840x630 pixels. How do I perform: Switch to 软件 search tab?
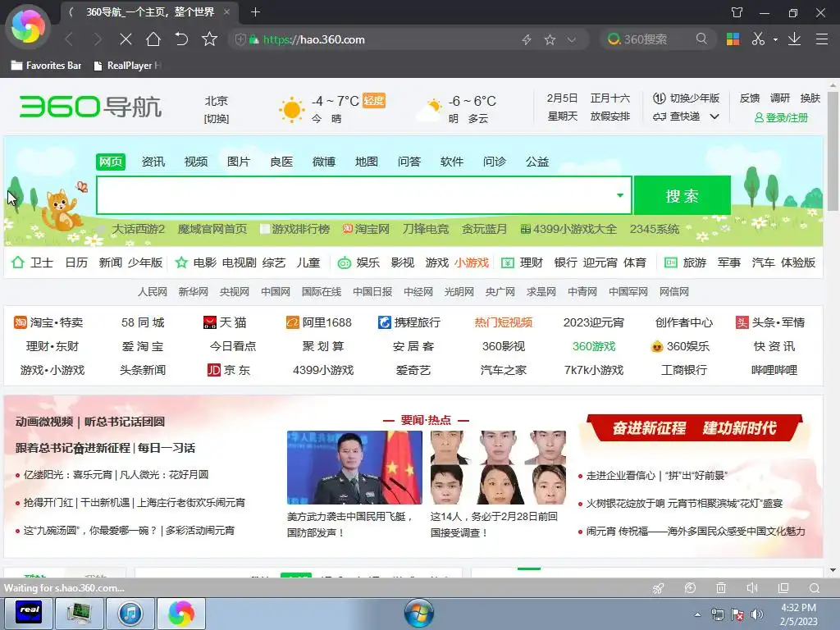452,162
